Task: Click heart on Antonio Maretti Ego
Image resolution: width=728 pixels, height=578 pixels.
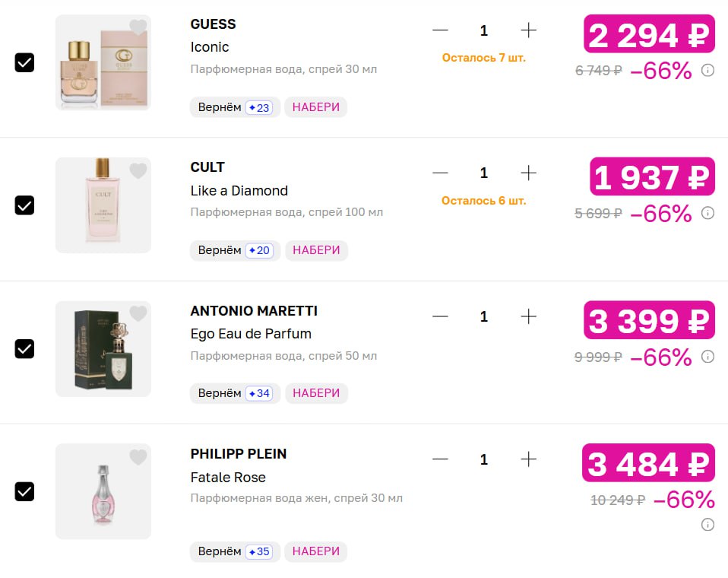Action: pos(138,313)
